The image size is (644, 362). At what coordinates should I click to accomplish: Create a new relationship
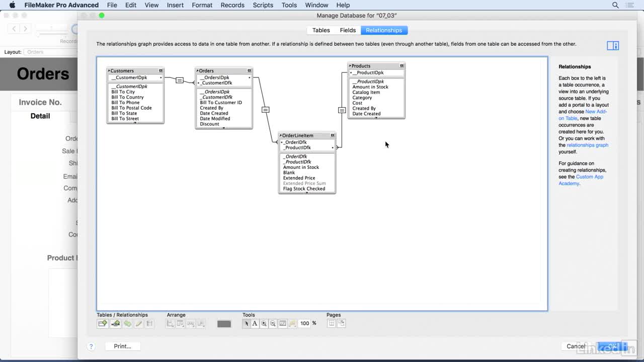click(x=115, y=324)
